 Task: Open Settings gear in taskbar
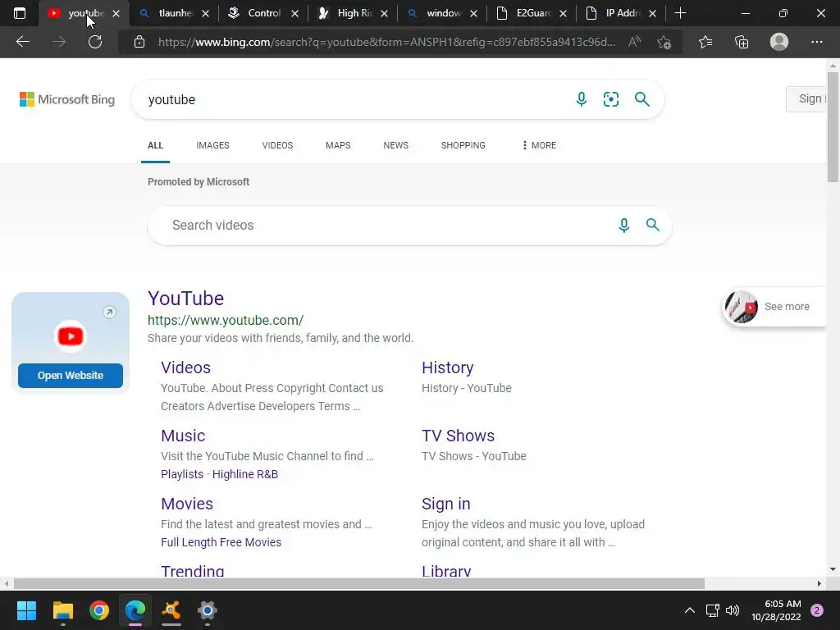pos(208,610)
